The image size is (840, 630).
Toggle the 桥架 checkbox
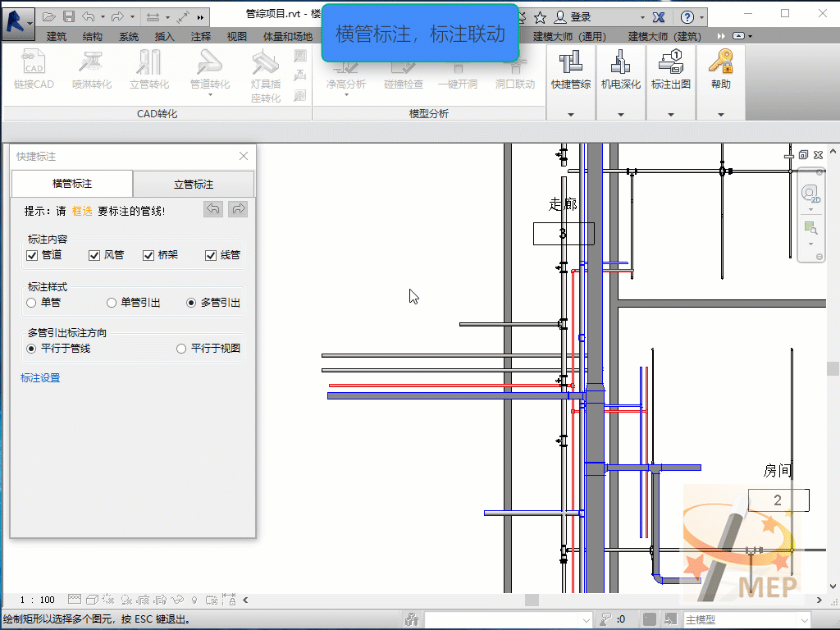[148, 255]
